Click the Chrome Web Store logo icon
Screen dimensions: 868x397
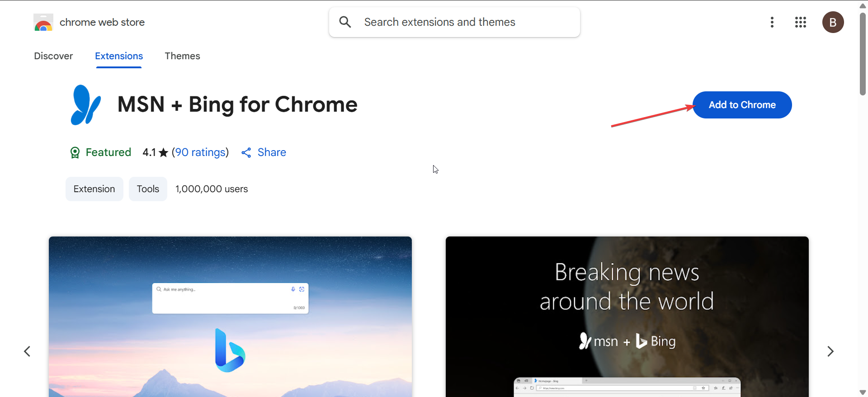coord(43,22)
